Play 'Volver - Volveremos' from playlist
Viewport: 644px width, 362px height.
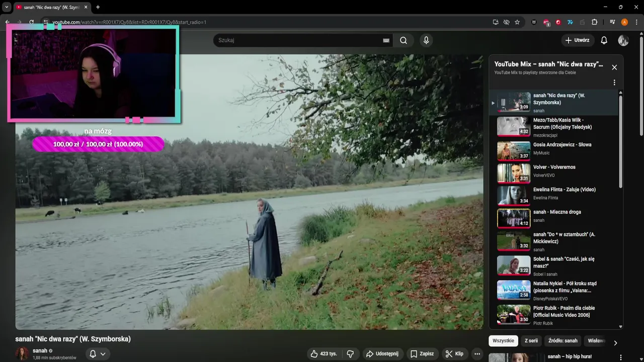pos(553,172)
